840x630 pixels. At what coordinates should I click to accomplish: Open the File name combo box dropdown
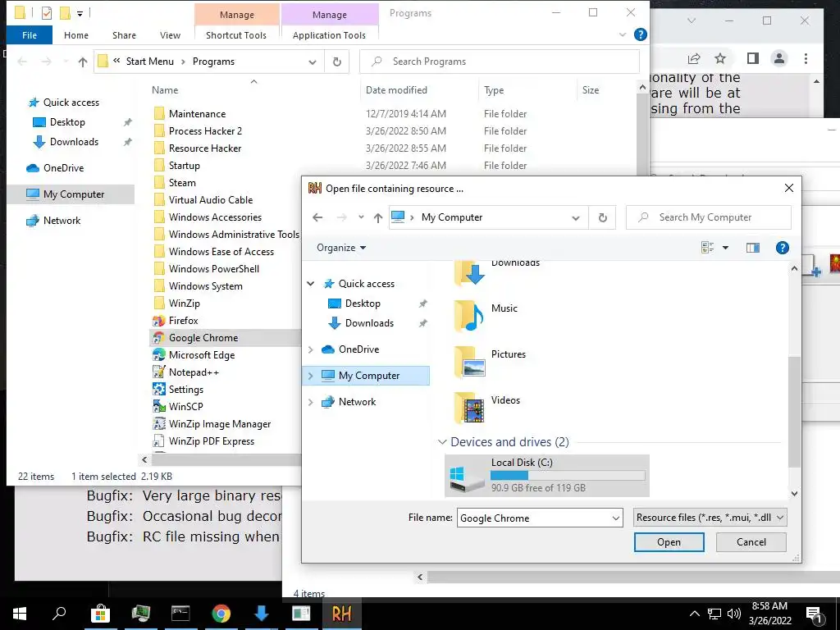[x=615, y=518]
